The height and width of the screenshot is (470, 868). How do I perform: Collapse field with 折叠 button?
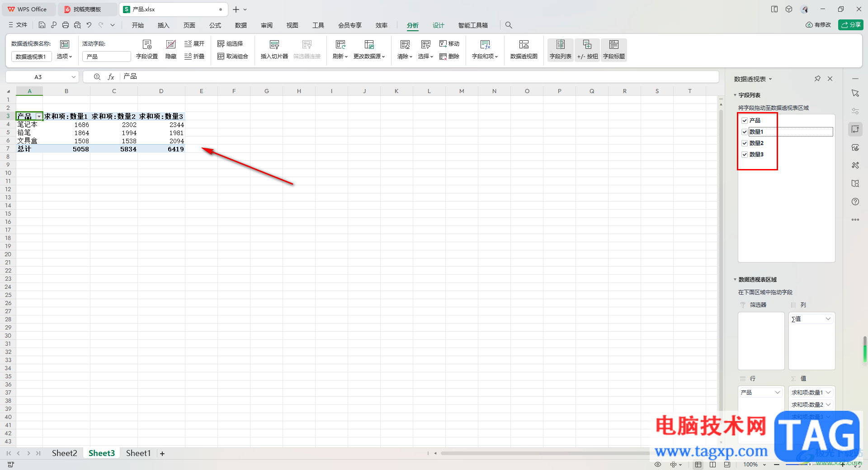pyautogui.click(x=194, y=56)
